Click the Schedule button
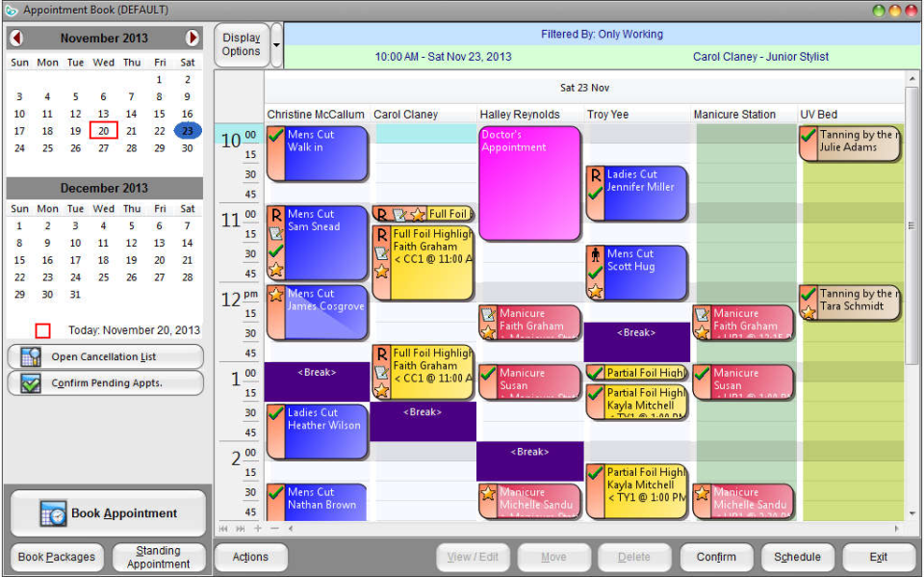Image resolution: width=924 pixels, height=577 pixels. (x=797, y=557)
